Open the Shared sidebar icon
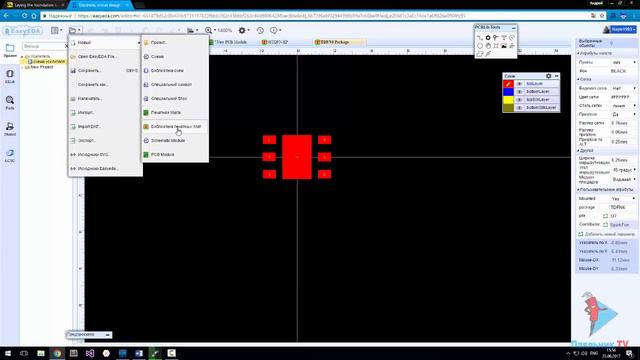Image resolution: width=640 pixels, height=360 pixels. coord(10,129)
